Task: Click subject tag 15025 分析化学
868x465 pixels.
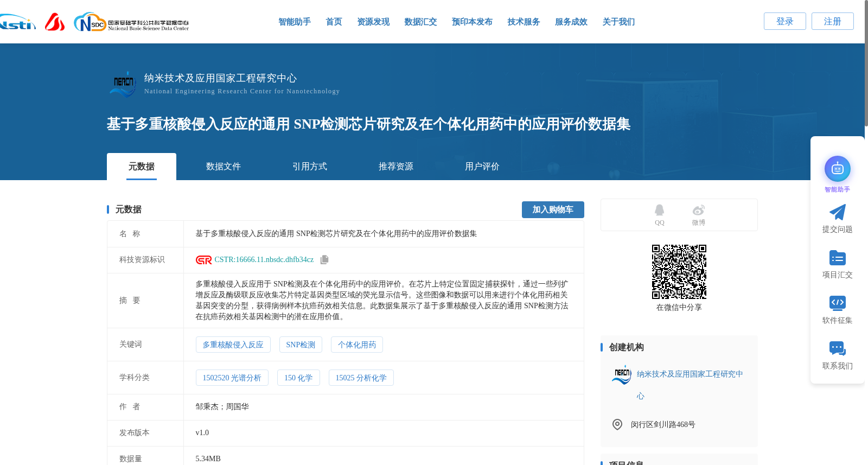Action: (x=361, y=378)
